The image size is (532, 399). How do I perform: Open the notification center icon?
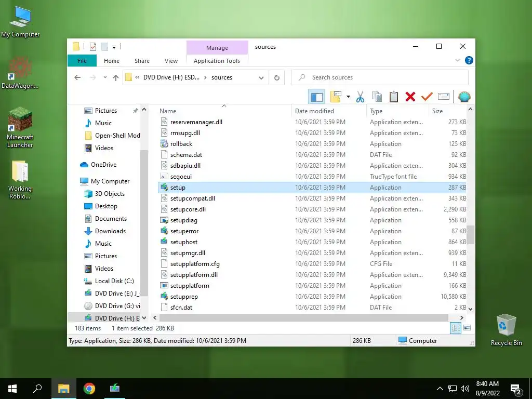click(x=515, y=389)
